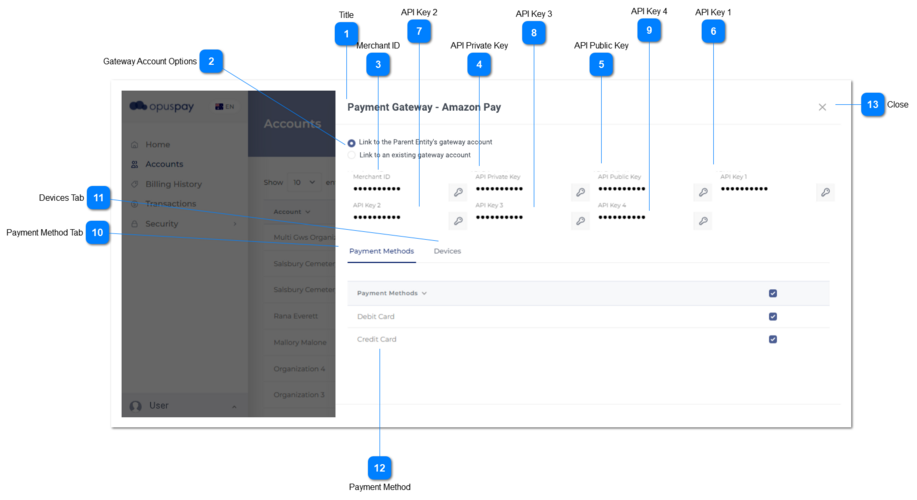The image size is (917, 500).
Task: Open the EN language selector
Action: click(x=224, y=106)
